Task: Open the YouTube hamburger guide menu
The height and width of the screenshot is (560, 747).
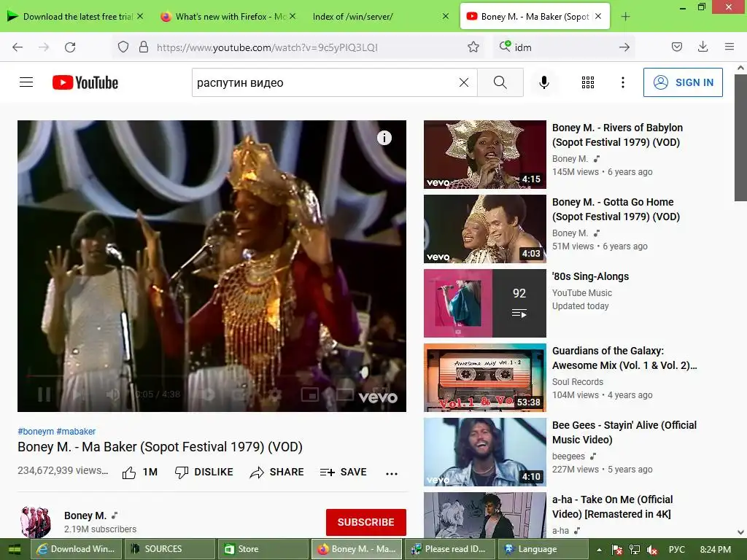Action: coord(26,82)
